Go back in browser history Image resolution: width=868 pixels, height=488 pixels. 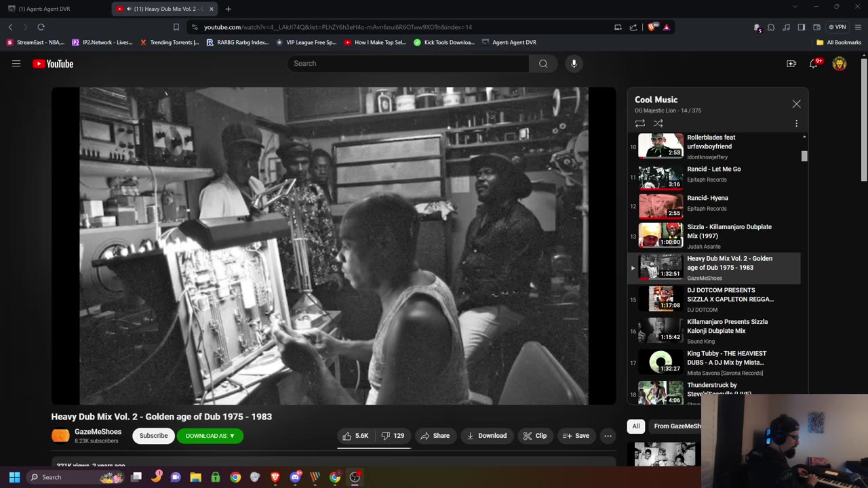tap(10, 27)
